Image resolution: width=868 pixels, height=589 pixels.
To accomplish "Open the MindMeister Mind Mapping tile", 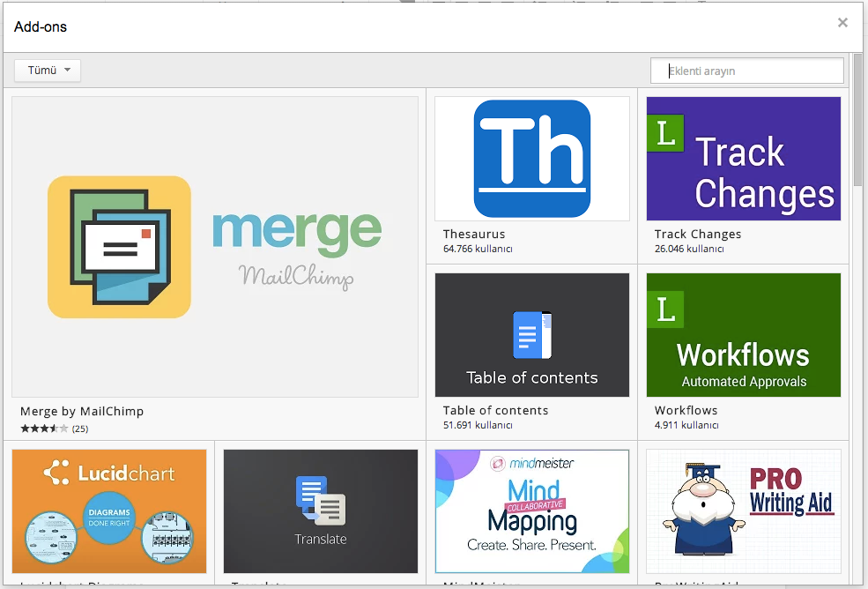I will 532,511.
